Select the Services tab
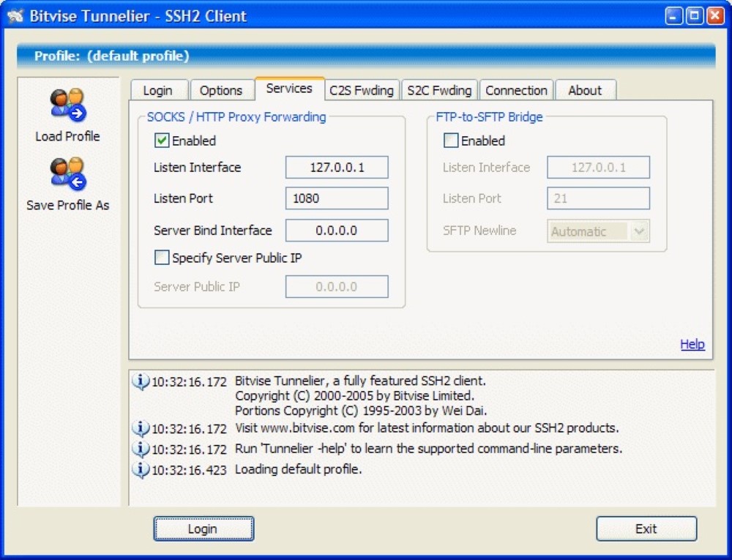Viewport: 732px width, 560px height. pyautogui.click(x=289, y=89)
